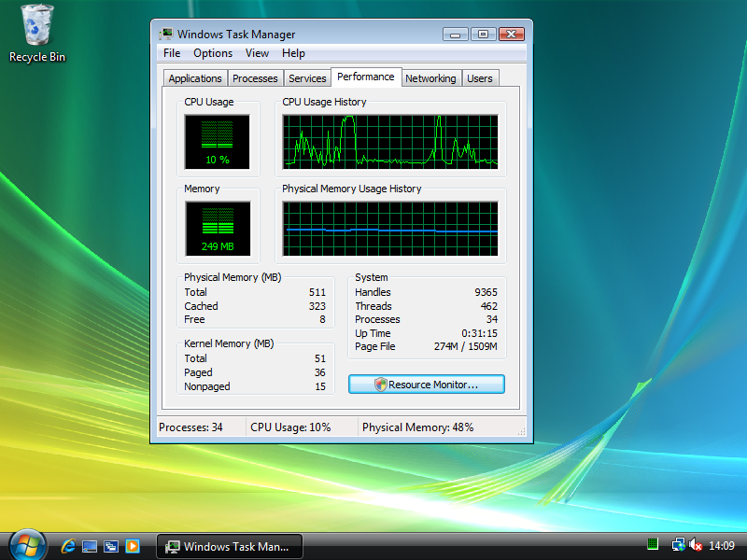The height and width of the screenshot is (560, 747).
Task: Click Switch Between Windows quick launch icon
Action: [111, 546]
